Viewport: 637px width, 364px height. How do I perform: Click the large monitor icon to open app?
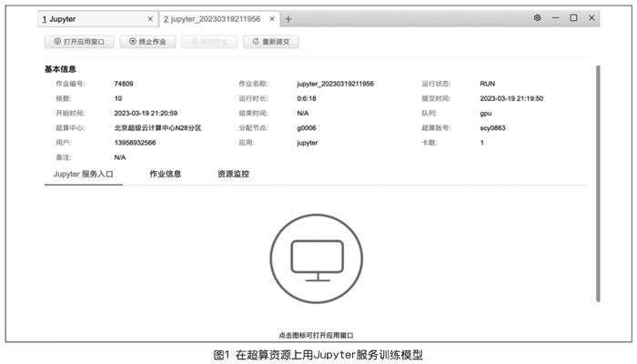click(x=317, y=260)
